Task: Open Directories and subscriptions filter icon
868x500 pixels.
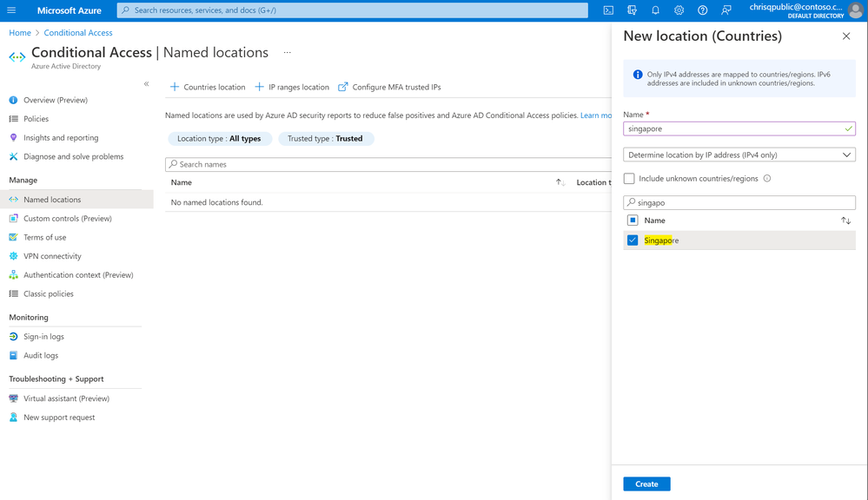Action: [x=632, y=10]
